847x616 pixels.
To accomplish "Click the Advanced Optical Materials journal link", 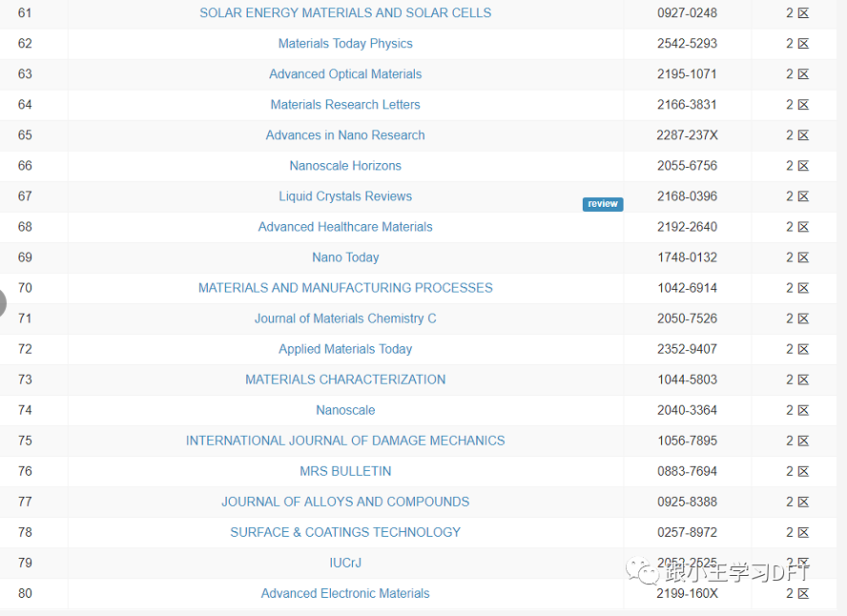I will 345,74.
